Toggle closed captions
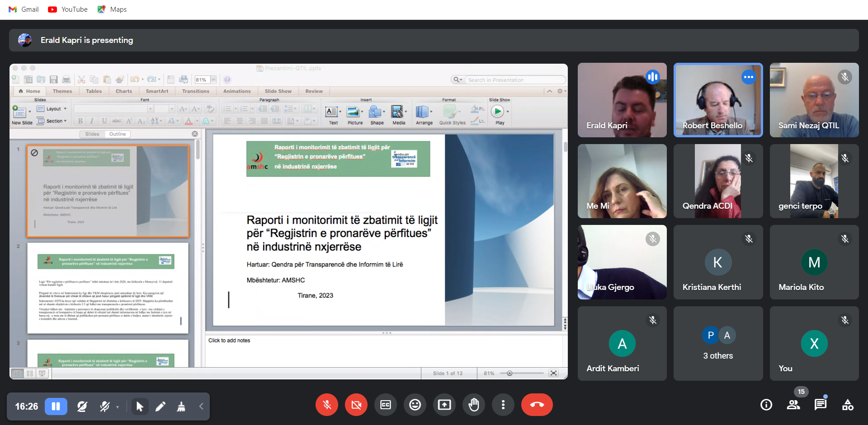Screen dimensions: 868x425 [x=386, y=405]
